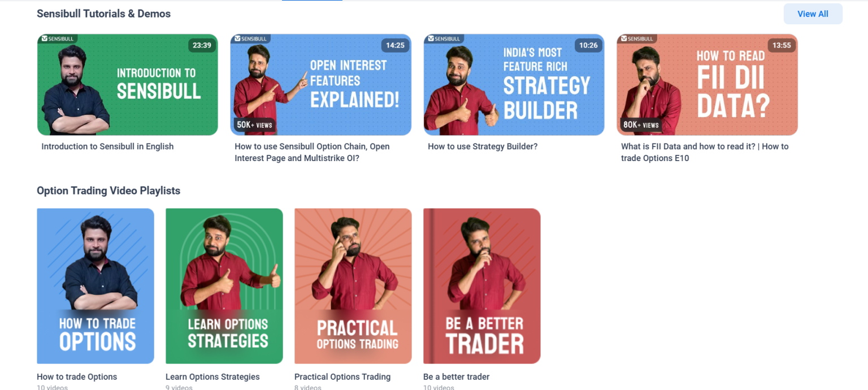Open the Open Interest Features Explained thumbnail
This screenshot has height=390, width=868.
tap(320, 85)
